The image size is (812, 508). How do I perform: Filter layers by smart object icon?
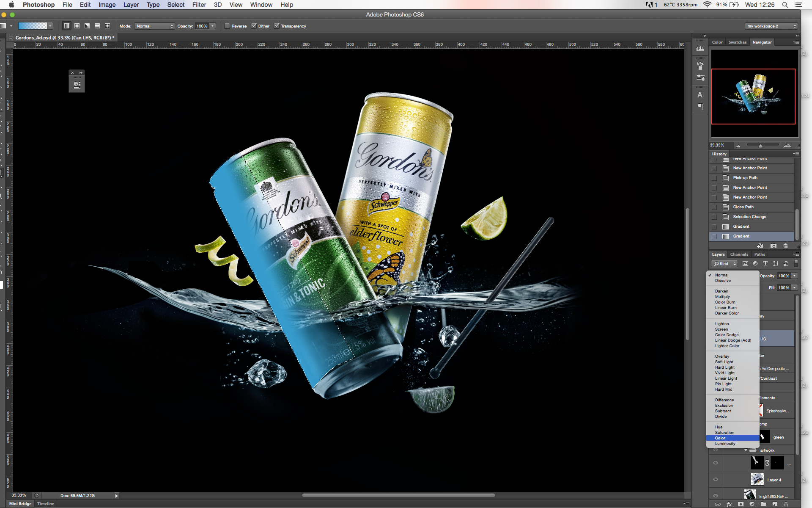(x=786, y=264)
